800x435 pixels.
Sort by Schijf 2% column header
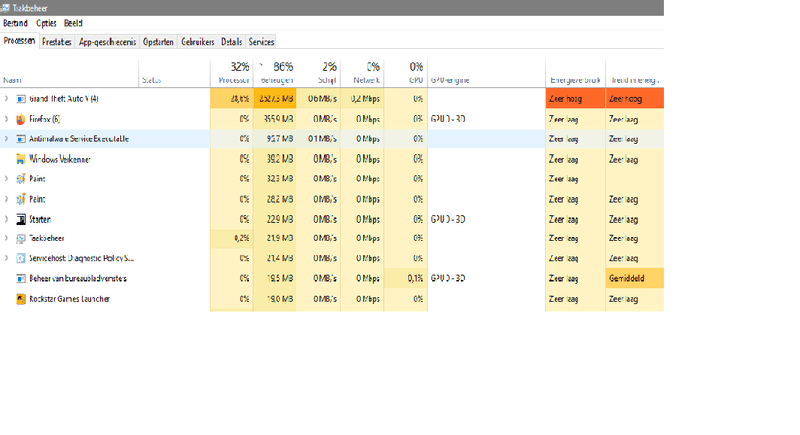point(318,73)
